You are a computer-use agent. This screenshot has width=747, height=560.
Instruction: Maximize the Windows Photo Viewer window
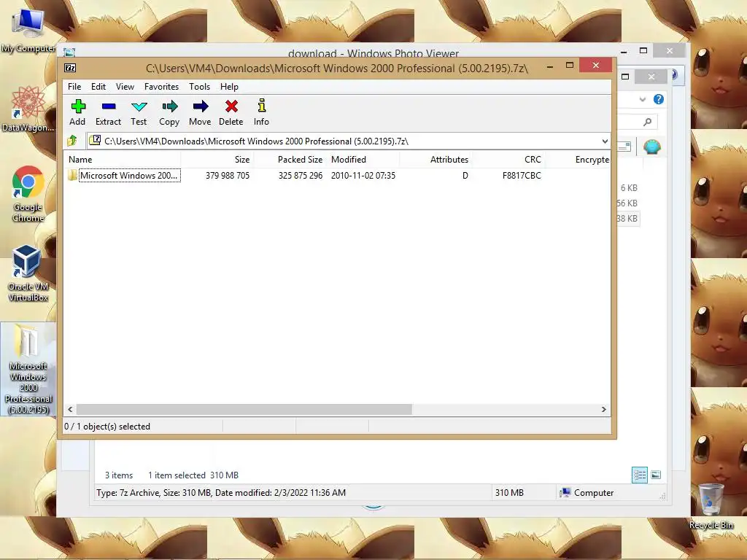pyautogui.click(x=643, y=50)
